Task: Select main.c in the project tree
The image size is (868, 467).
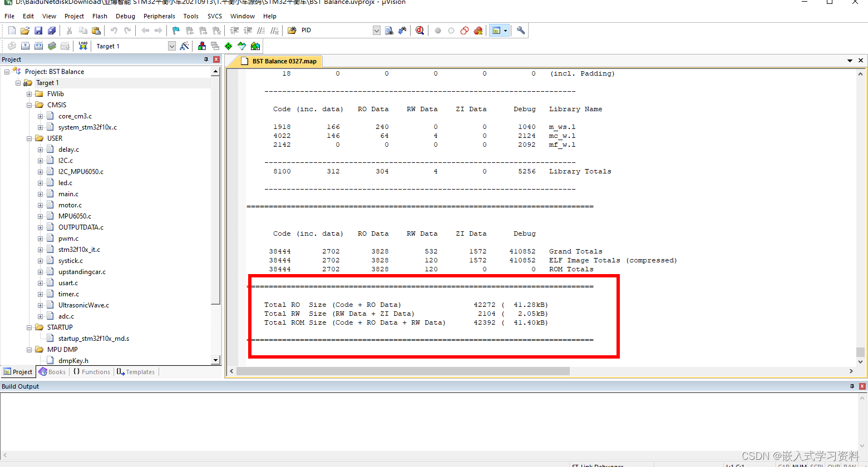Action: [68, 193]
